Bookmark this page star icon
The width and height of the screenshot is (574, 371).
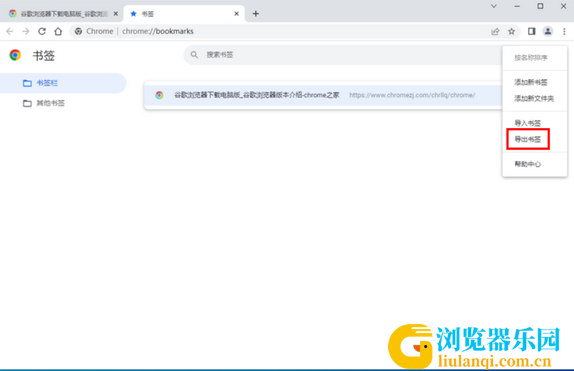511,31
